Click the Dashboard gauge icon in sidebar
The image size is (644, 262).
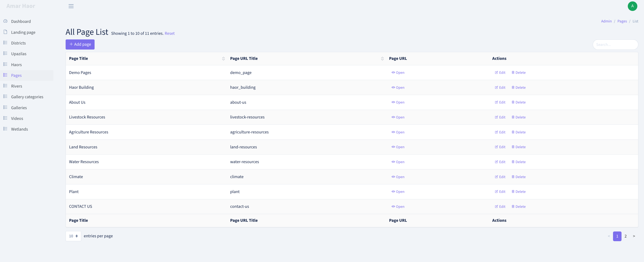click(x=5, y=21)
